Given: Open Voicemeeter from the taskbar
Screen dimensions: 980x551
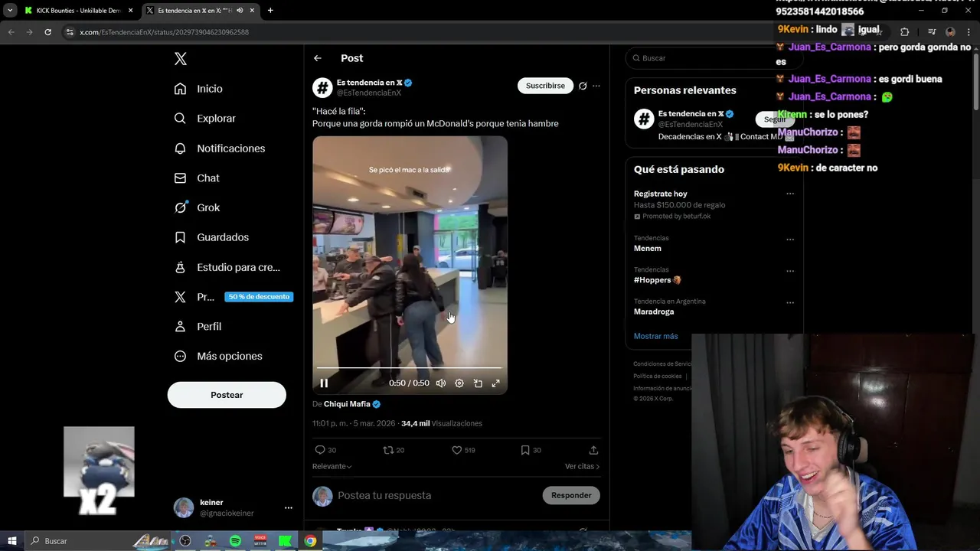Looking at the screenshot, I should (260, 541).
